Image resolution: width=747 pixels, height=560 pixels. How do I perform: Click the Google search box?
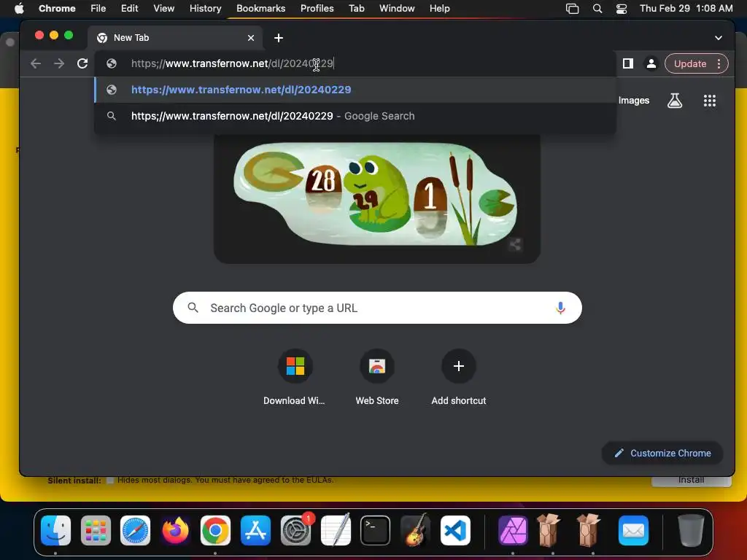[x=377, y=308]
